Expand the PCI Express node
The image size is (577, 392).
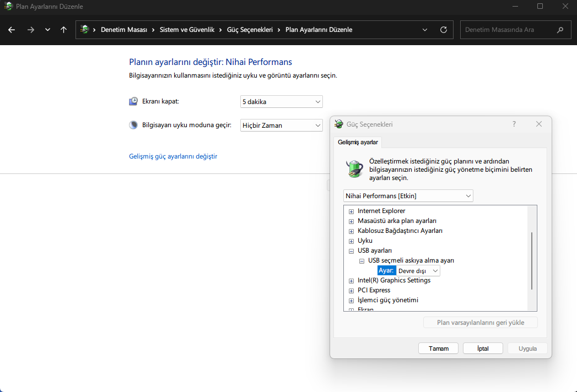pyautogui.click(x=351, y=291)
